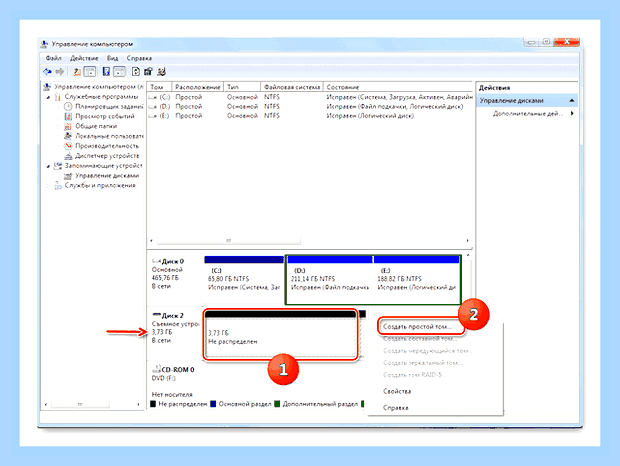Click the Службы и приложения icon
This screenshot has width=620, height=466.
pos(58,185)
